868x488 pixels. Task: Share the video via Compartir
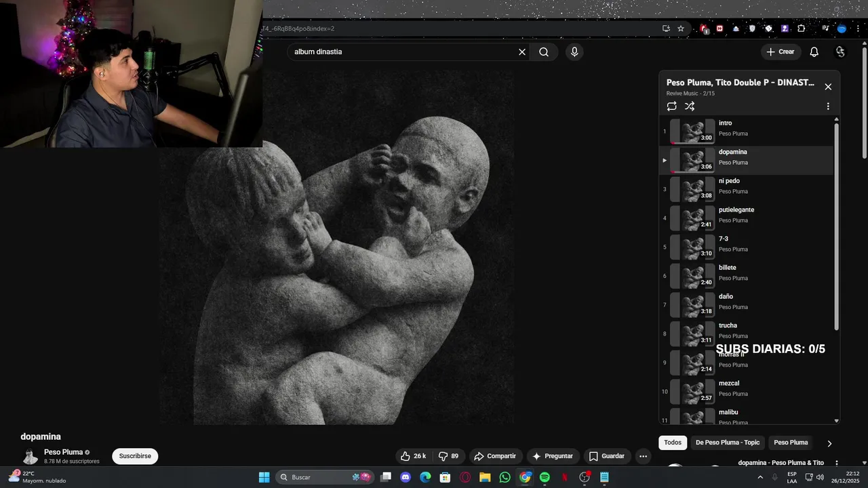[495, 456]
